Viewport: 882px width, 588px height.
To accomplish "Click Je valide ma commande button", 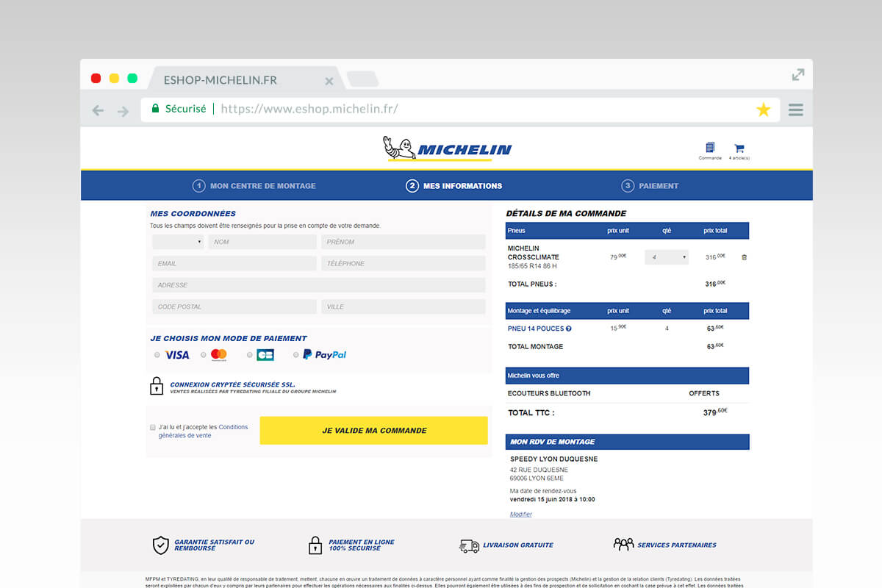I will point(374,431).
